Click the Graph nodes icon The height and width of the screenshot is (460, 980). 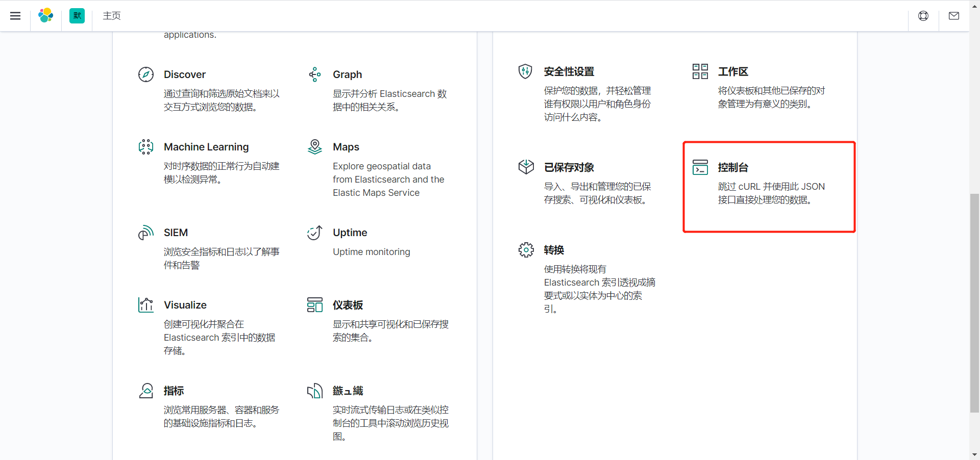click(315, 74)
